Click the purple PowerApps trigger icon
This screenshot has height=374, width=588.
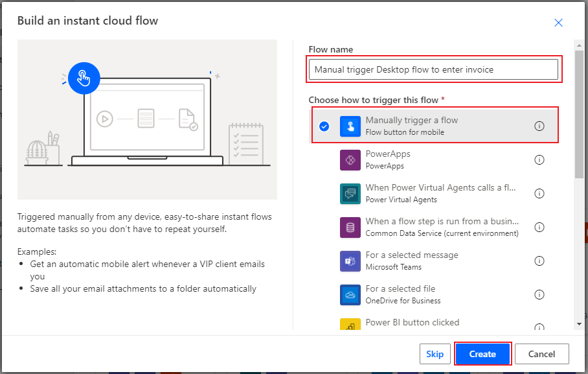click(350, 160)
